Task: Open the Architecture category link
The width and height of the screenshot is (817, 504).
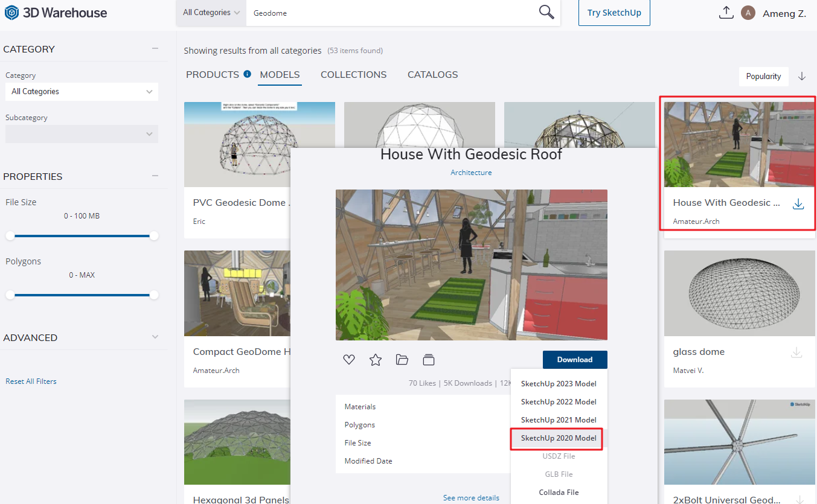Action: pos(471,173)
